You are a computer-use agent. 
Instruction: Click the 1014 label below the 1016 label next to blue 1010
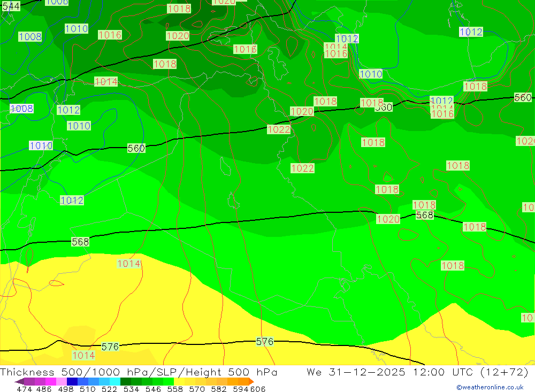point(106,81)
